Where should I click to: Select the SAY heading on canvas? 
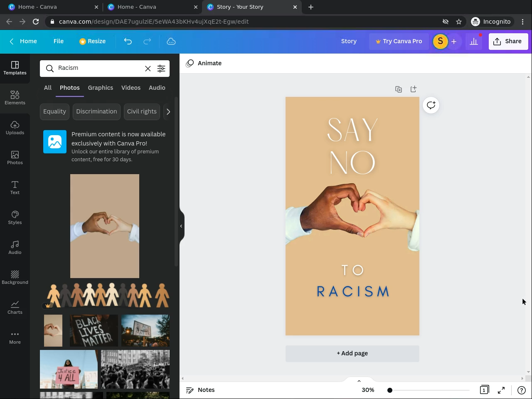click(x=352, y=130)
